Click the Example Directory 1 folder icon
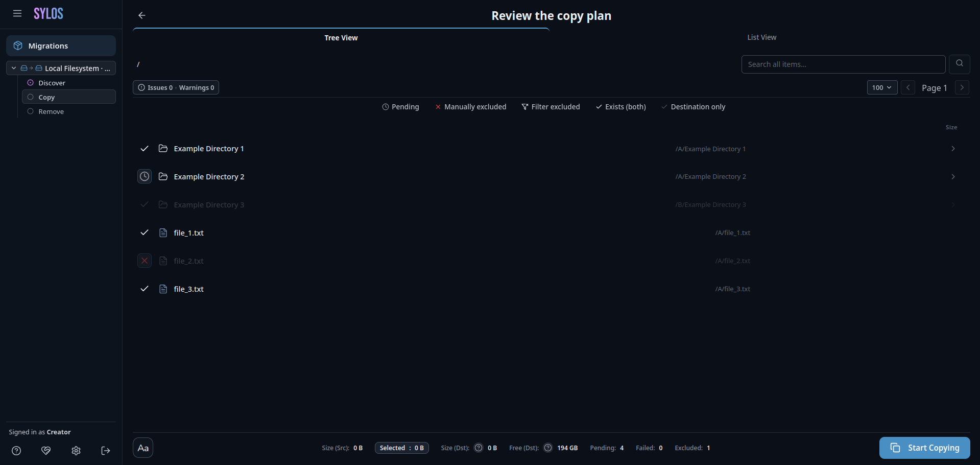 point(163,148)
